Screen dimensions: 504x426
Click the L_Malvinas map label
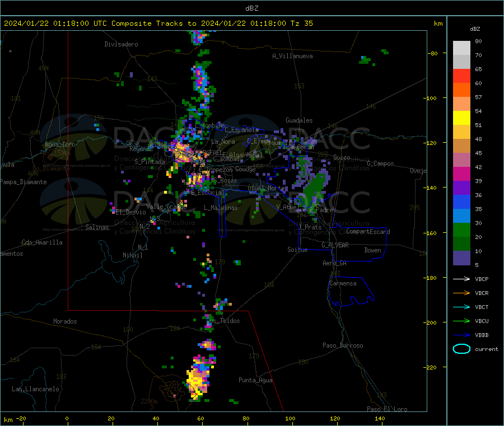[221, 208]
